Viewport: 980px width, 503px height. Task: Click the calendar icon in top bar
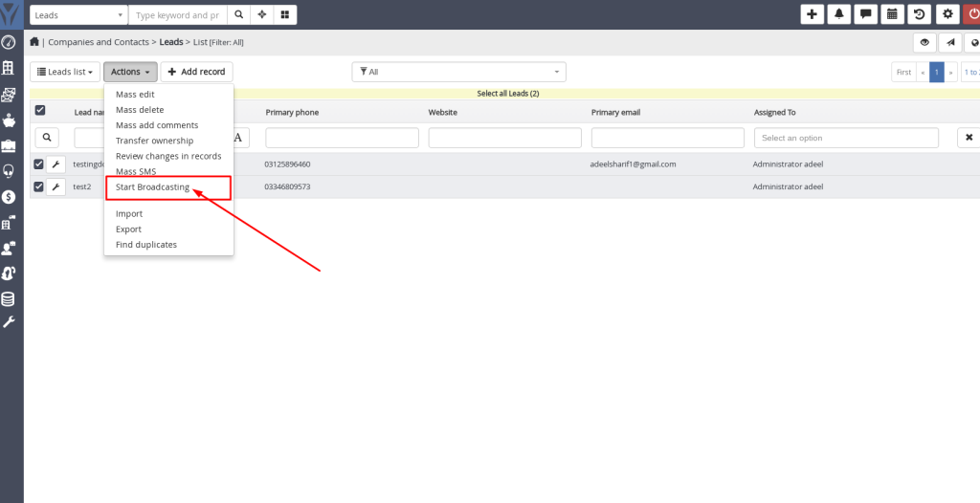(x=893, y=14)
